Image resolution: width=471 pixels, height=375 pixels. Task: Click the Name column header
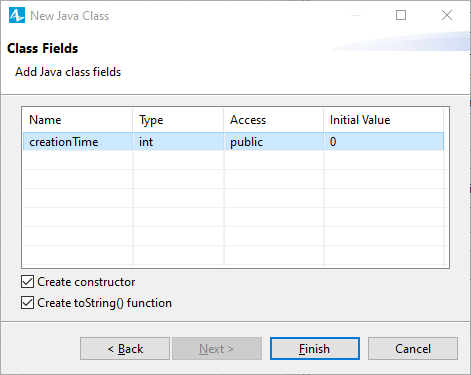(78, 120)
